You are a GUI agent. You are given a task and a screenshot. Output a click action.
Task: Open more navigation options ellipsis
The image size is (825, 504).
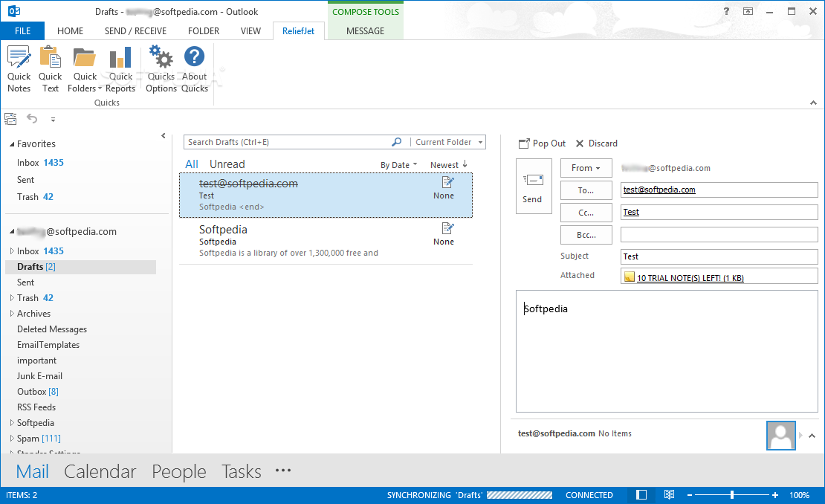(283, 471)
